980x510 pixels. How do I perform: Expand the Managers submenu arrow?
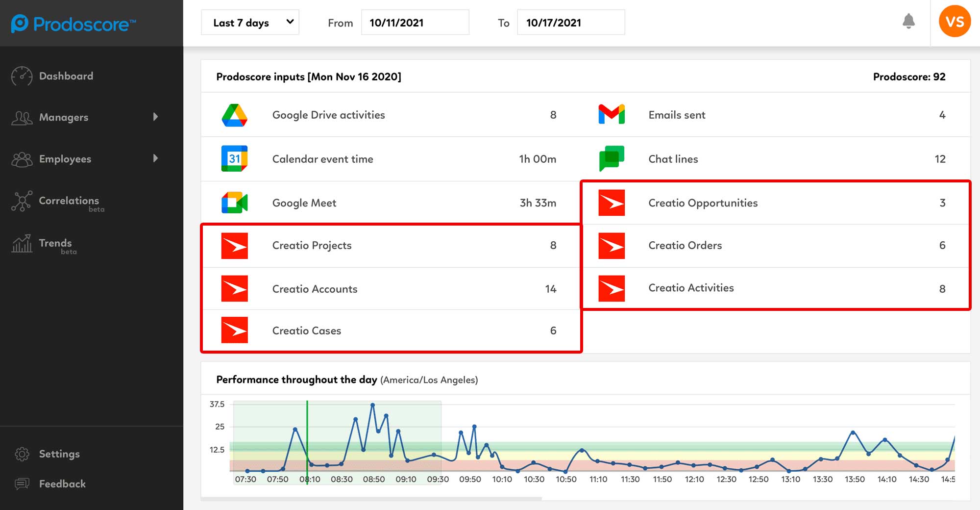pyautogui.click(x=155, y=117)
